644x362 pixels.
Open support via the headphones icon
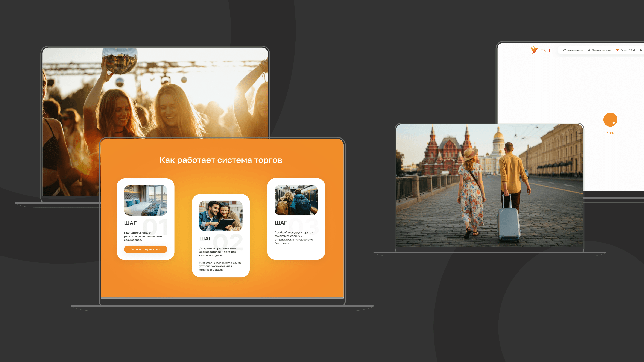641,50
